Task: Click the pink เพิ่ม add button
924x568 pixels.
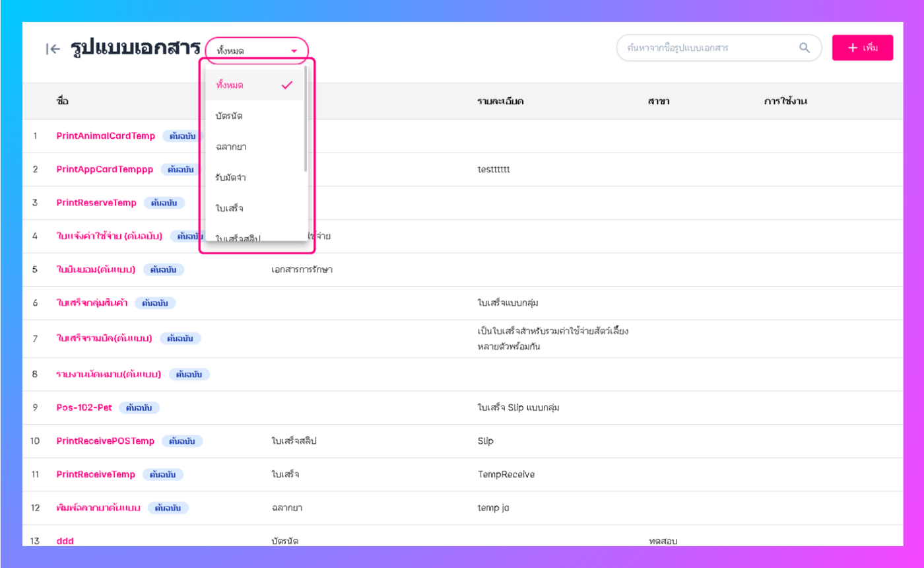Action: point(863,48)
